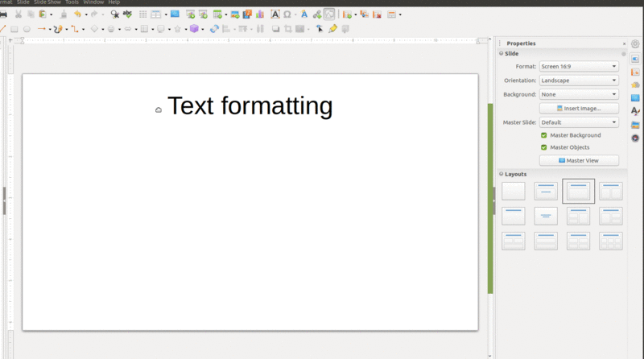Open the Window menu
This screenshot has width=644, height=359.
pyautogui.click(x=93, y=2)
